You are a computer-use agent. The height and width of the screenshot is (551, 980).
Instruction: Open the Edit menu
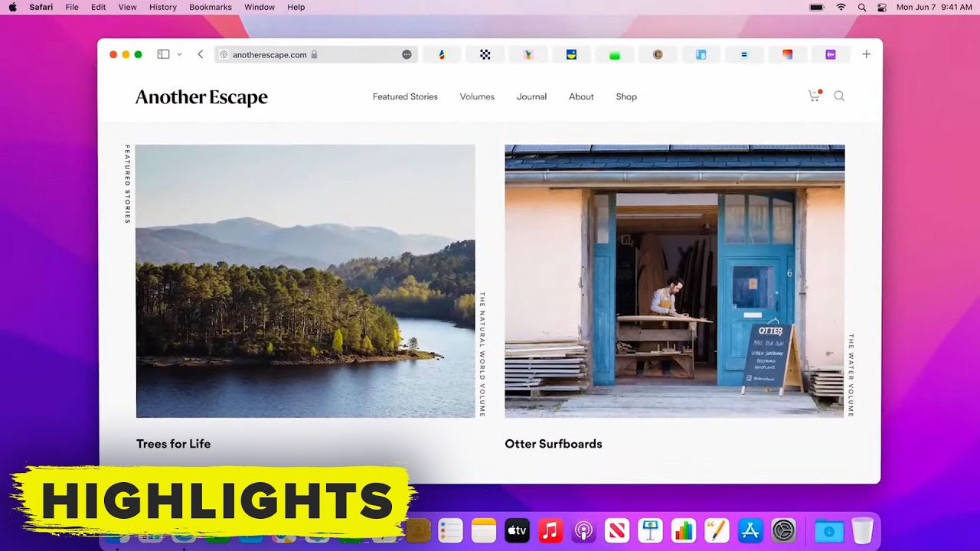tap(99, 7)
